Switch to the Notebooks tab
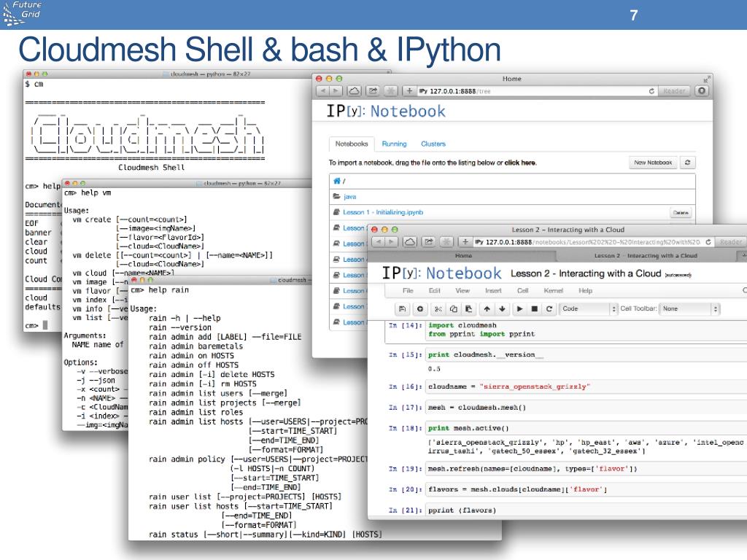The image size is (747, 560). 352,144
